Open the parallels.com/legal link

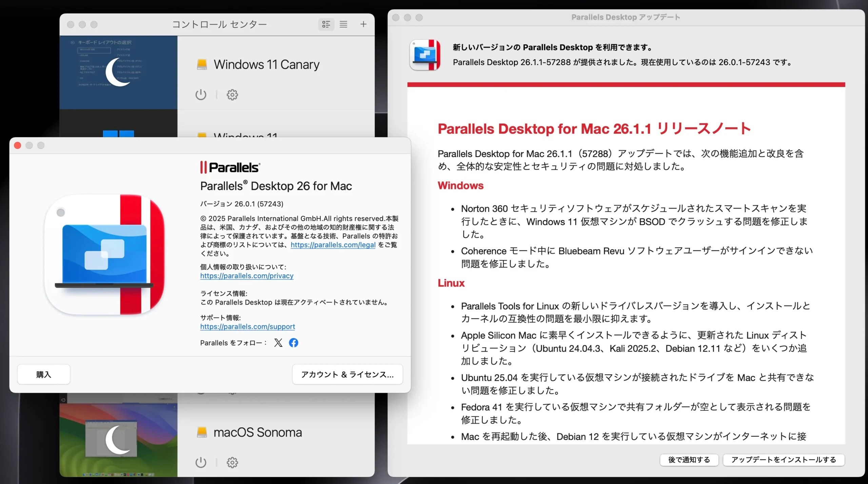tap(333, 245)
